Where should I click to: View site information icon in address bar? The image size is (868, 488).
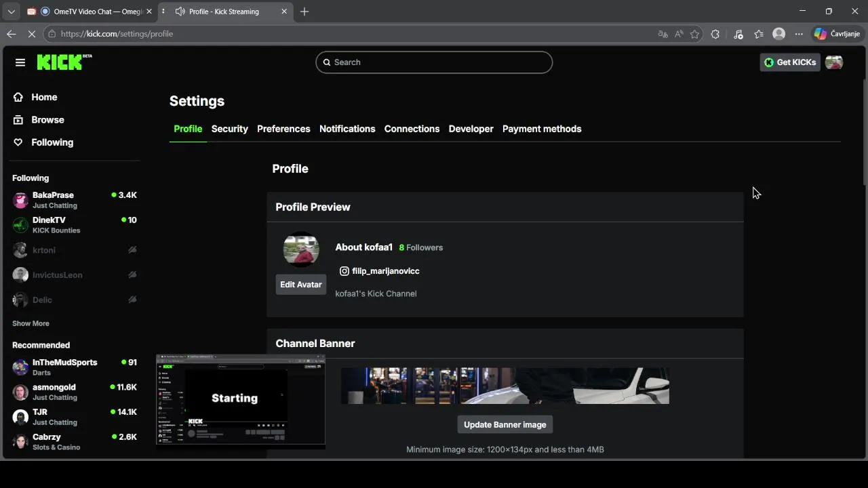click(52, 34)
